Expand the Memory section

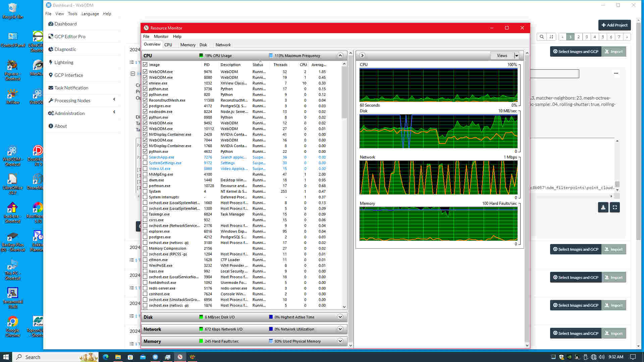[340, 341]
